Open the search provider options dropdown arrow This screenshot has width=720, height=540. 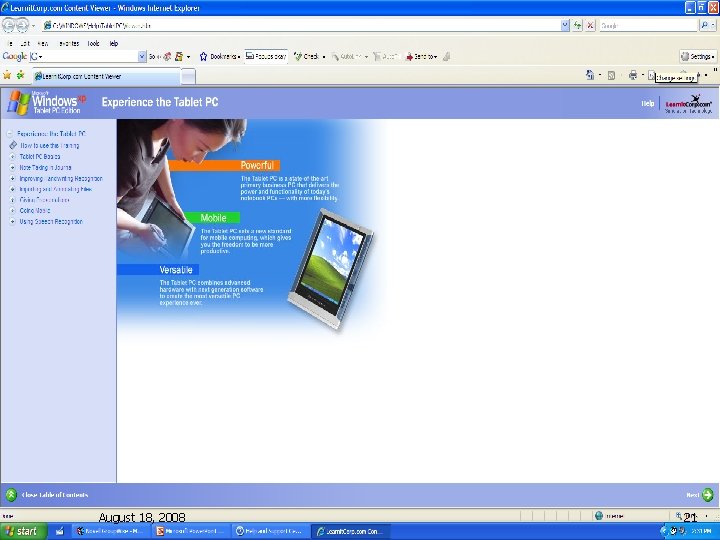pos(714,26)
